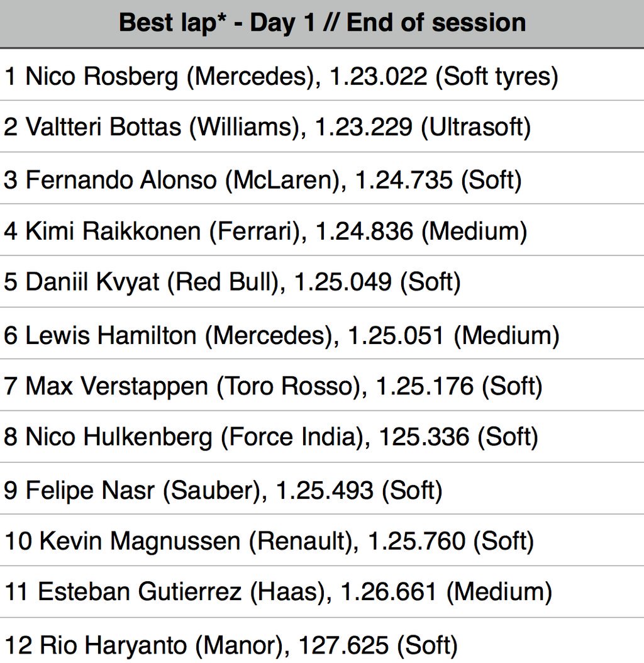Click the Felipe Nasr Sauber row
Screen dimensions: 644x663
[x=322, y=489]
